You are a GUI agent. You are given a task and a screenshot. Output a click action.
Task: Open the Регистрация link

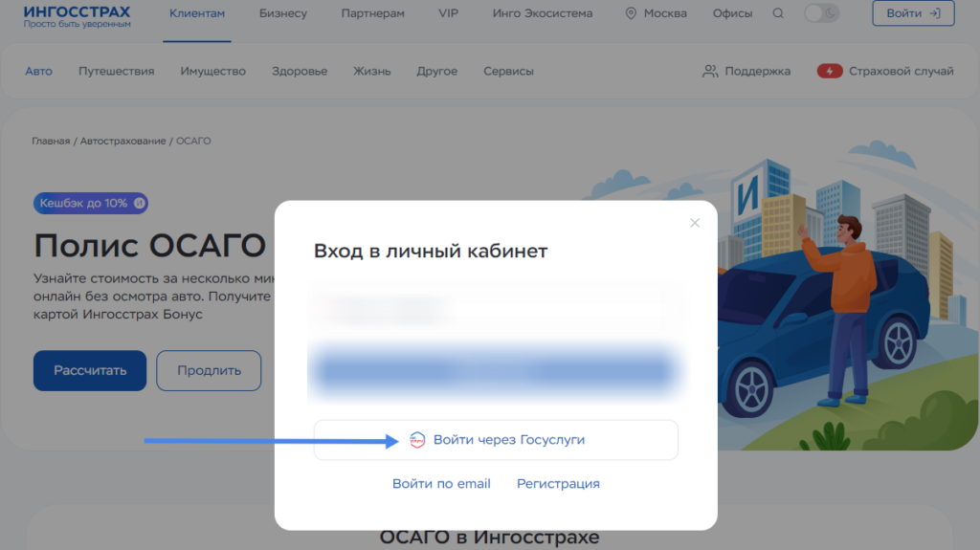tap(558, 484)
